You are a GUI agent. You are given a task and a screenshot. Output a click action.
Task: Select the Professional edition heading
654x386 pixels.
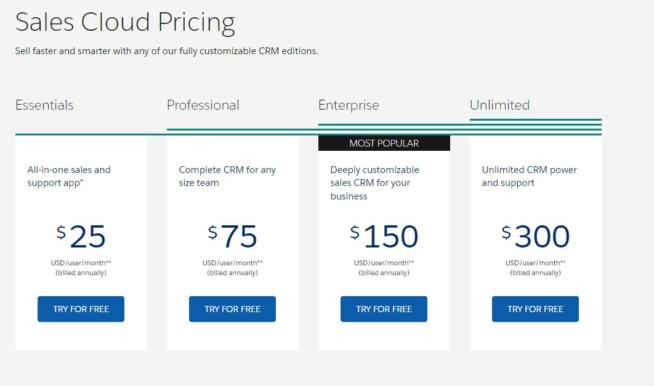[x=203, y=105]
